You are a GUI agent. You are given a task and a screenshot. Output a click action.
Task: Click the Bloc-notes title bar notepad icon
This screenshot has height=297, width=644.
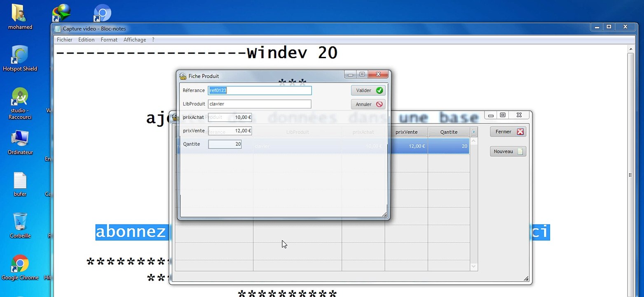tap(58, 28)
